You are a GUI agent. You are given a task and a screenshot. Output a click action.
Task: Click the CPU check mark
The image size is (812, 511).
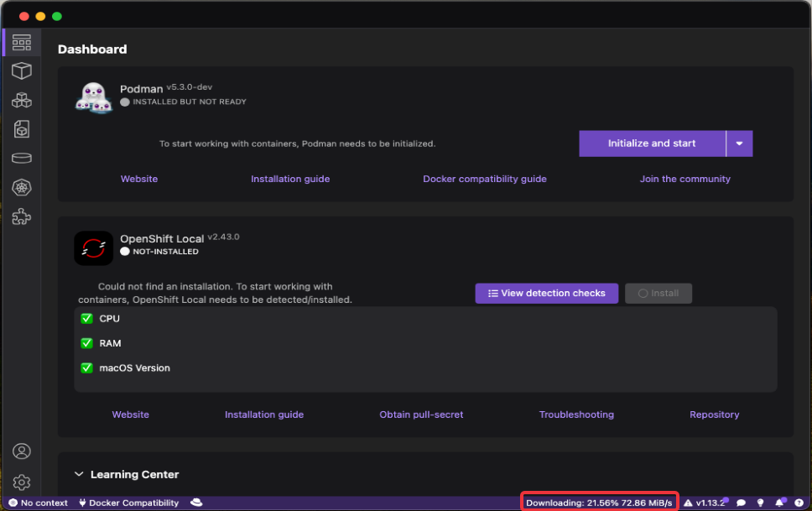pos(86,319)
